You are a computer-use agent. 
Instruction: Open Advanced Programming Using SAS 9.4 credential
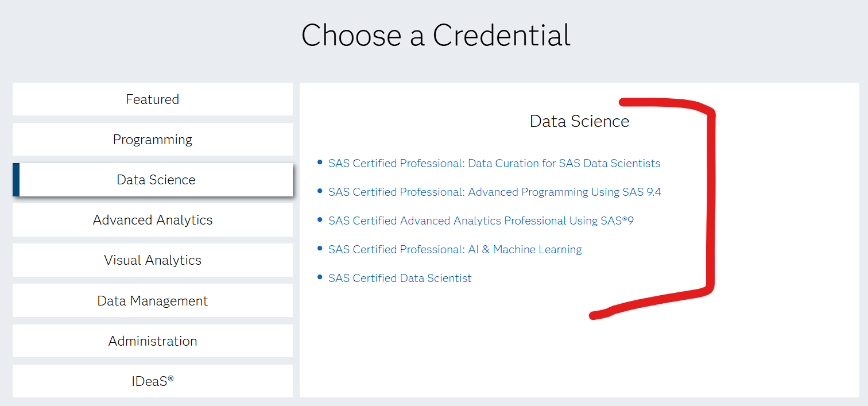click(x=494, y=192)
